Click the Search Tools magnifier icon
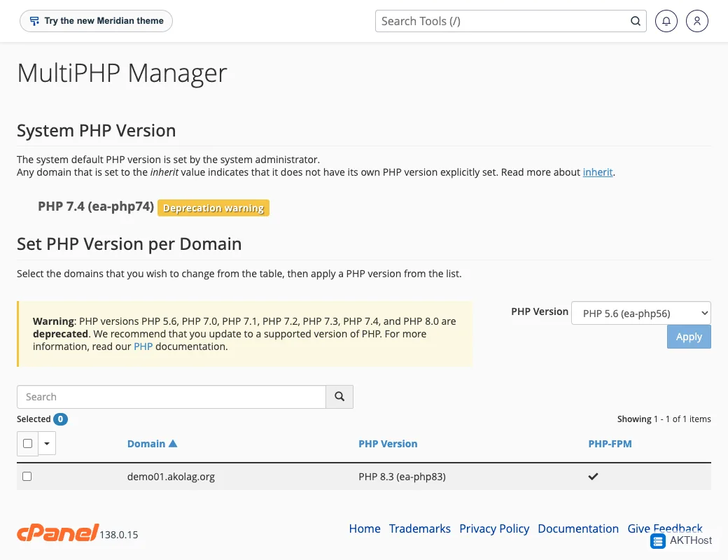 635,21
